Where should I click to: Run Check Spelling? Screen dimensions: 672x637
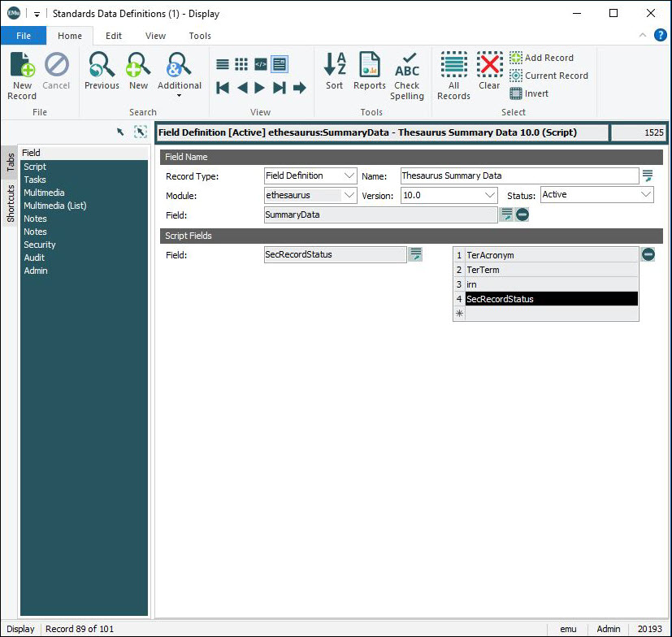point(407,75)
